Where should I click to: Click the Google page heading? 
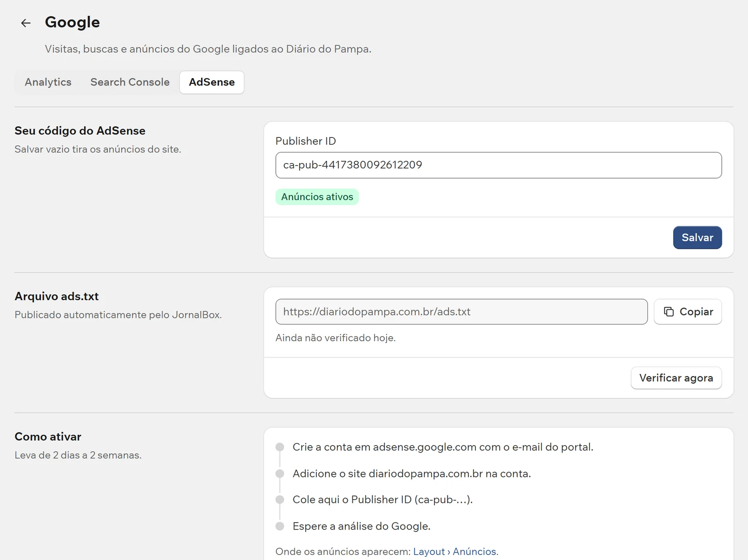pyautogui.click(x=72, y=22)
